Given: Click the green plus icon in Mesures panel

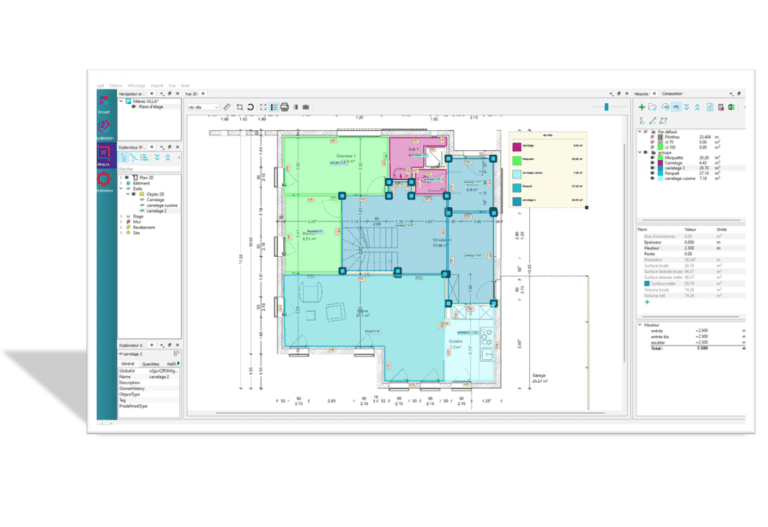Looking at the screenshot, I should pos(641,106).
